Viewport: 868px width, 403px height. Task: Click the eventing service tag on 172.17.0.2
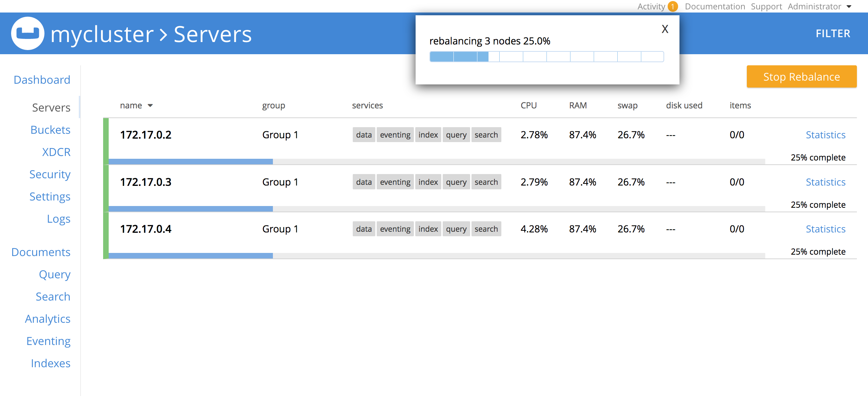pos(395,135)
